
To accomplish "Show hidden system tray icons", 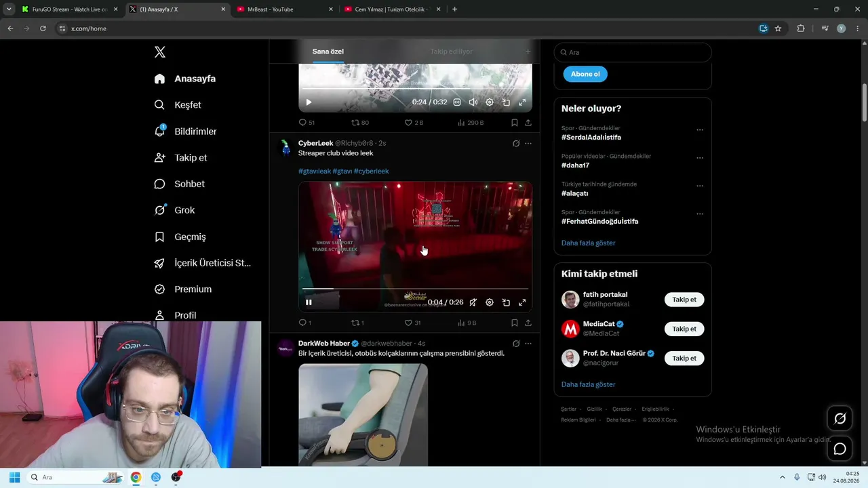I will [x=782, y=477].
